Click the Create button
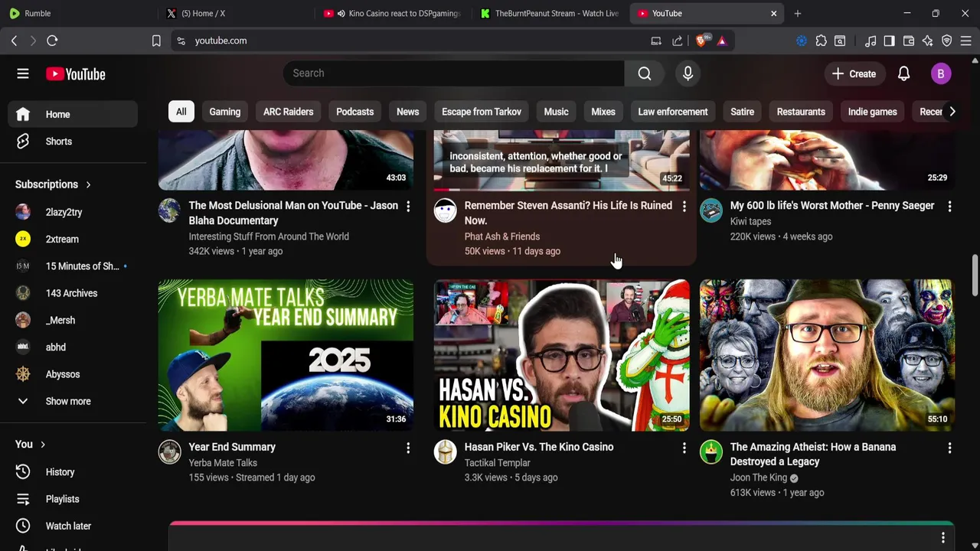Viewport: 980px width, 551px height. (x=854, y=73)
